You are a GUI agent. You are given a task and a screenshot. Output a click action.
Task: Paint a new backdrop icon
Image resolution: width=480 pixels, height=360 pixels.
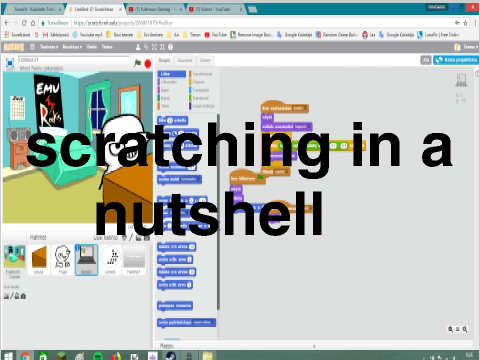pyautogui.click(x=12, y=296)
